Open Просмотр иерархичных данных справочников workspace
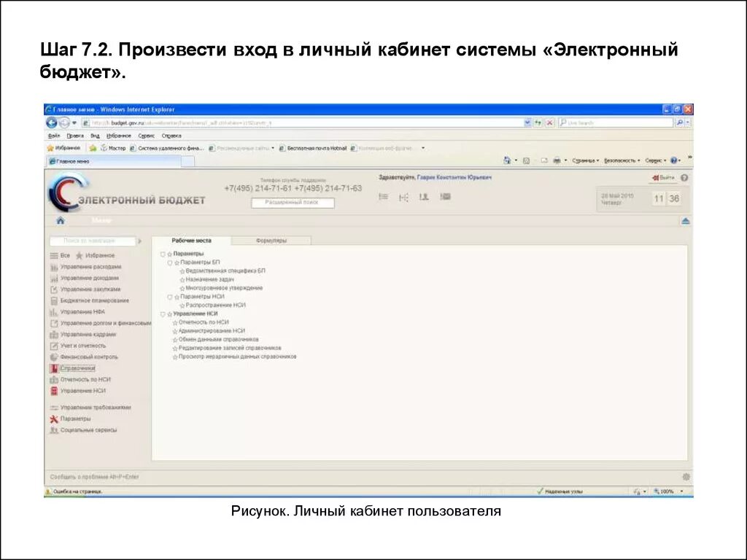747x560 pixels. 237,357
